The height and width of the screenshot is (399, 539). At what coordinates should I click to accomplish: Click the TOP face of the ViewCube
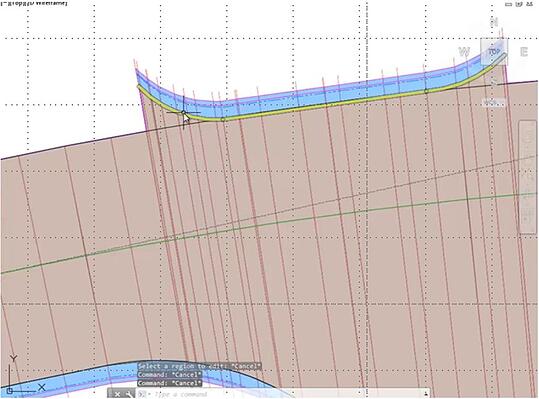pyautogui.click(x=494, y=52)
